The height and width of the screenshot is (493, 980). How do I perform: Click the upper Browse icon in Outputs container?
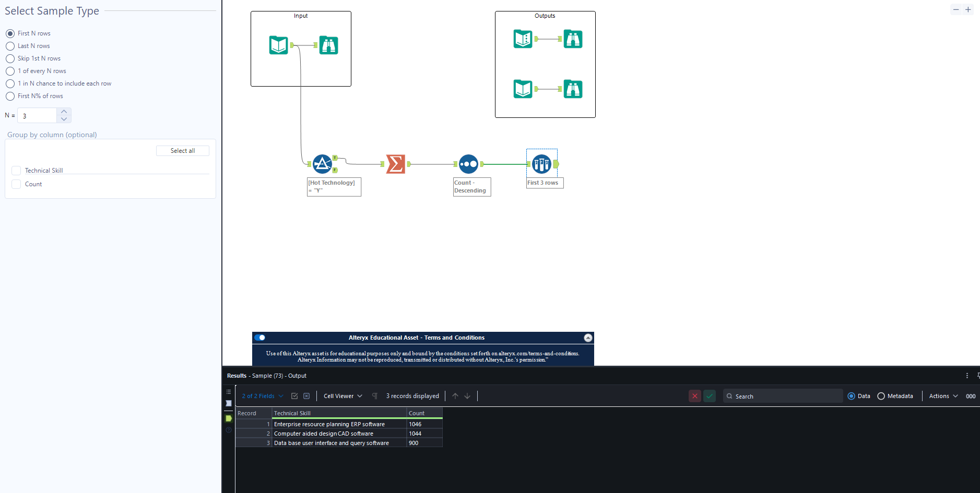tap(573, 39)
